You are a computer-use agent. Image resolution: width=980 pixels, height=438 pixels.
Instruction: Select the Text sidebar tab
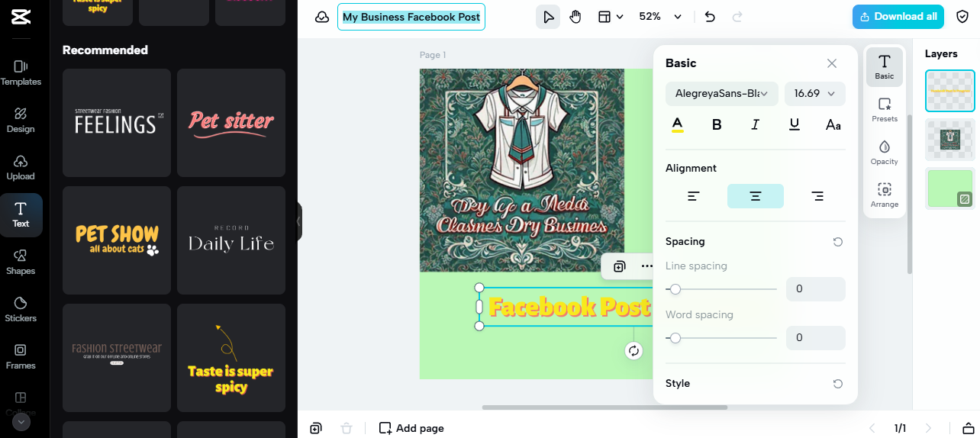(21, 215)
